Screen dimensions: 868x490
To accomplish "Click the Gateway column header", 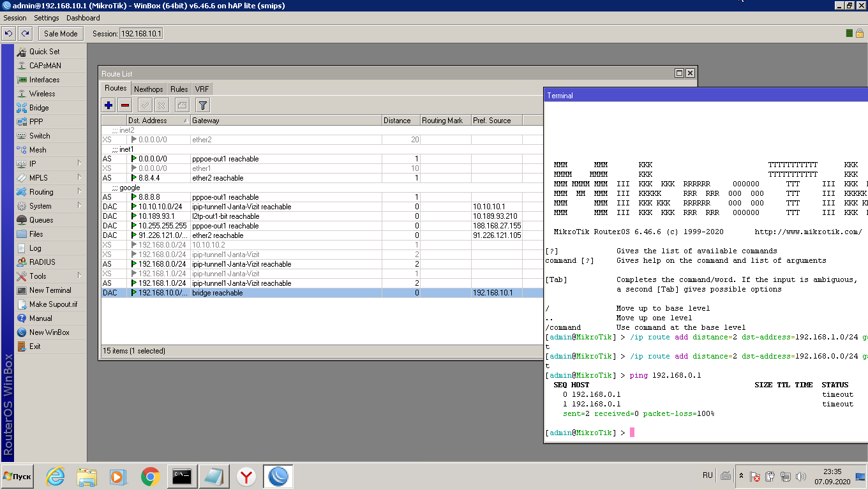I will pyautogui.click(x=286, y=121).
